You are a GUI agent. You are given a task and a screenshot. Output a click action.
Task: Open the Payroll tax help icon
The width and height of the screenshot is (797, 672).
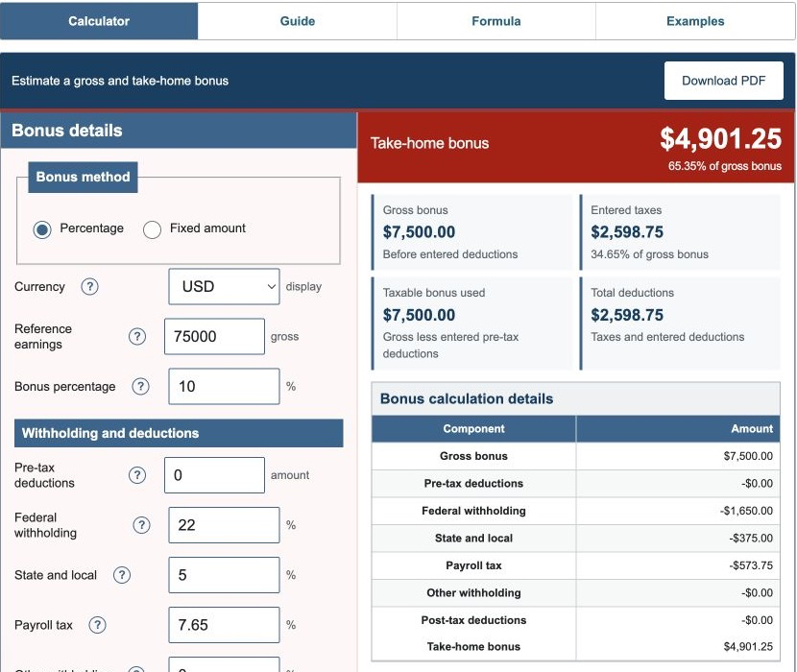tap(97, 625)
